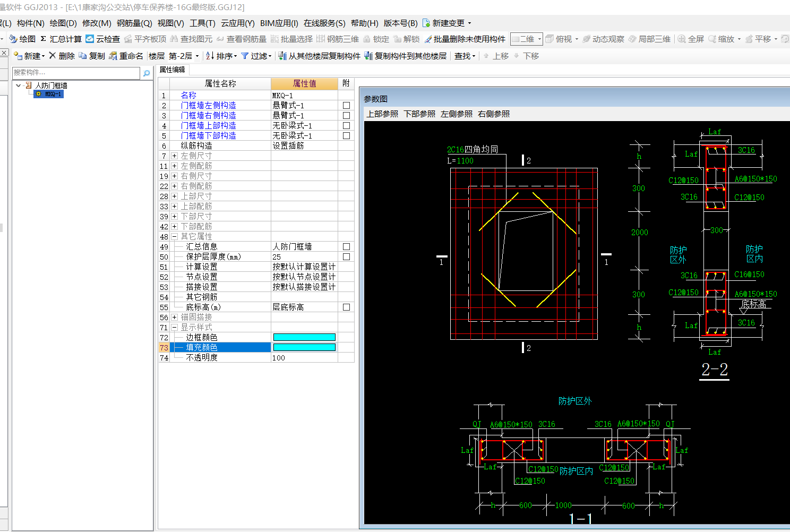This screenshot has width=790, height=532.
Task: Toggle checkbox for 门框墙右侧构造 row
Action: (x=346, y=115)
